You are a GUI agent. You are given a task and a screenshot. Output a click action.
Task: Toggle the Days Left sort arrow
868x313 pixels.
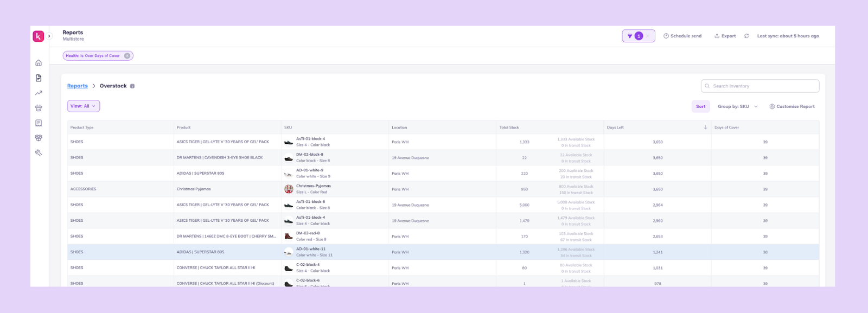pyautogui.click(x=705, y=127)
